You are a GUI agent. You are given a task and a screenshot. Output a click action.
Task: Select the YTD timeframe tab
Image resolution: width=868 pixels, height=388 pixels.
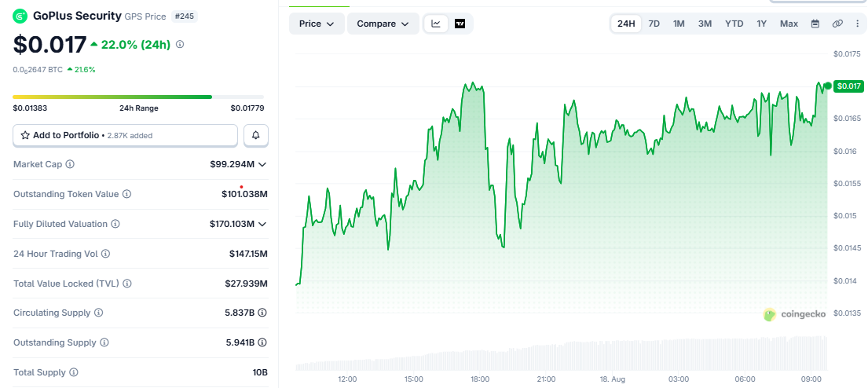pyautogui.click(x=734, y=24)
